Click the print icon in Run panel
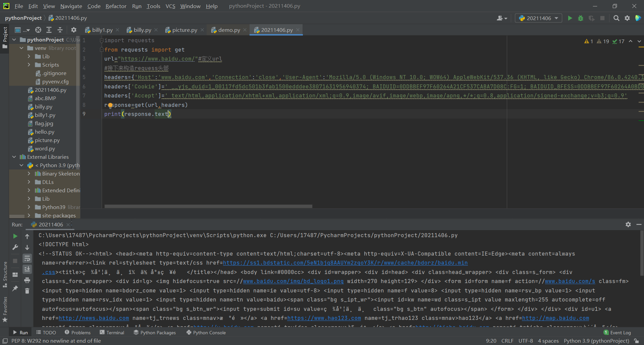The height and width of the screenshot is (345, 644). click(27, 280)
